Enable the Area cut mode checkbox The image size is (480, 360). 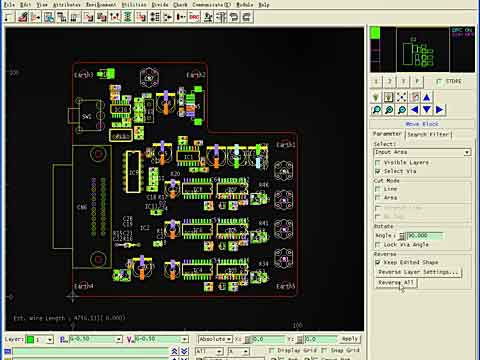pyautogui.click(x=378, y=198)
